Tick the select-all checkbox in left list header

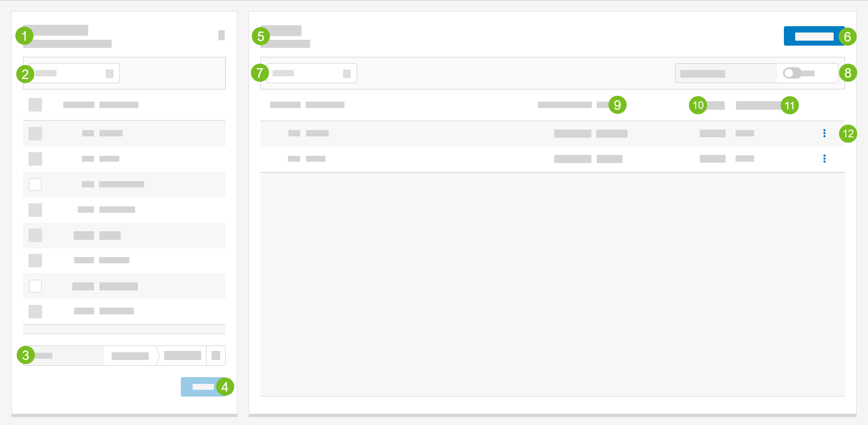click(x=35, y=105)
